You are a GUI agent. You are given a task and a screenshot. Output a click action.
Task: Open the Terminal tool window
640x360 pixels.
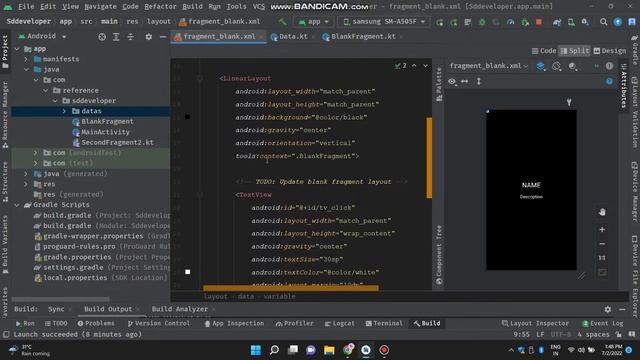384,323
